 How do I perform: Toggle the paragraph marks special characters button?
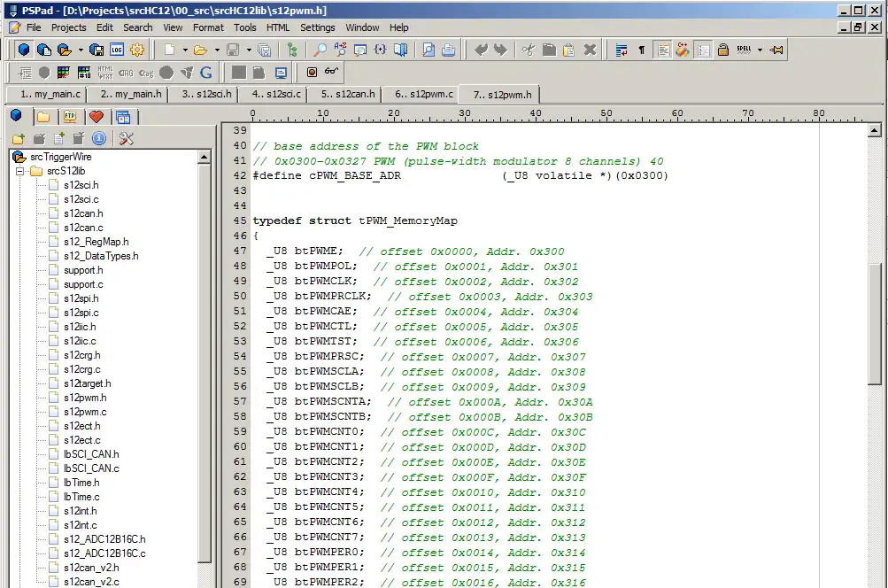click(x=641, y=50)
